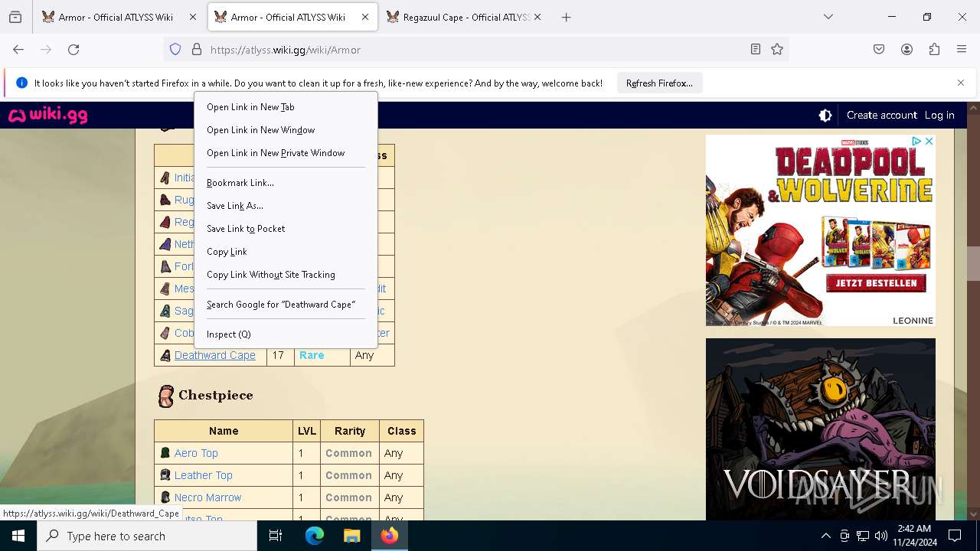Open Aero Top link

pos(196,453)
